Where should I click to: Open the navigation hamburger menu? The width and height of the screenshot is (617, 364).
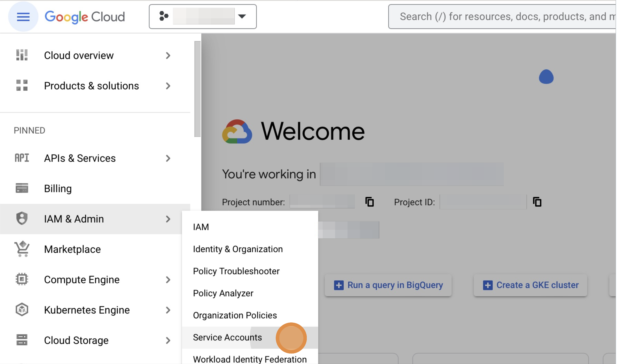[x=23, y=16]
